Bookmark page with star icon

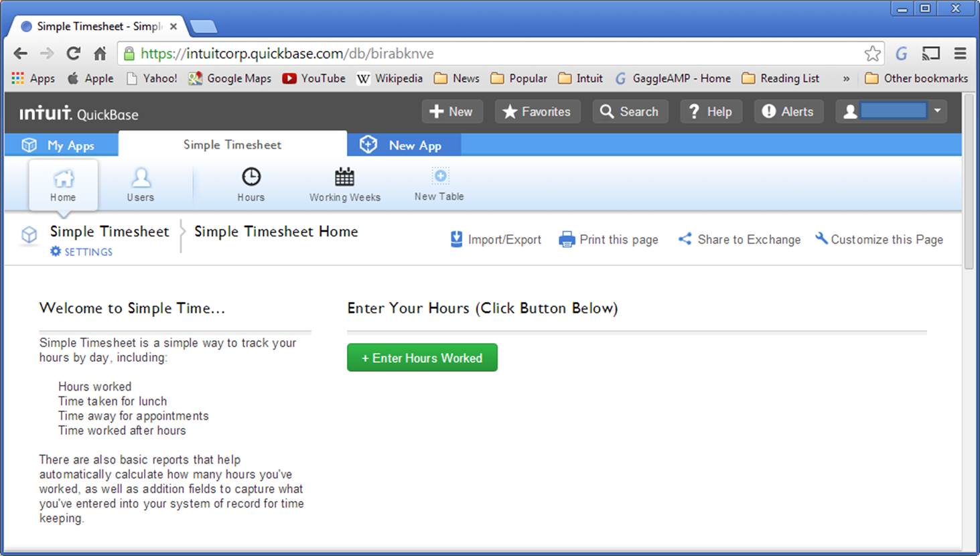(x=872, y=54)
